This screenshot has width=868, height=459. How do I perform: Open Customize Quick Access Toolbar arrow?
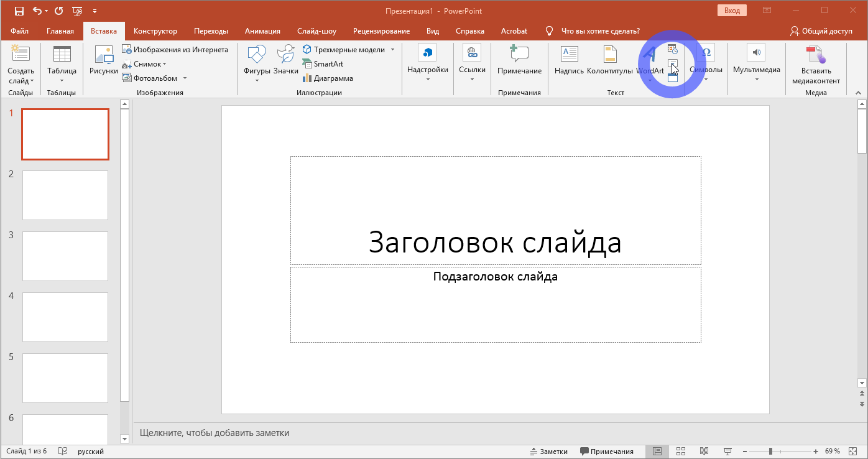click(95, 11)
